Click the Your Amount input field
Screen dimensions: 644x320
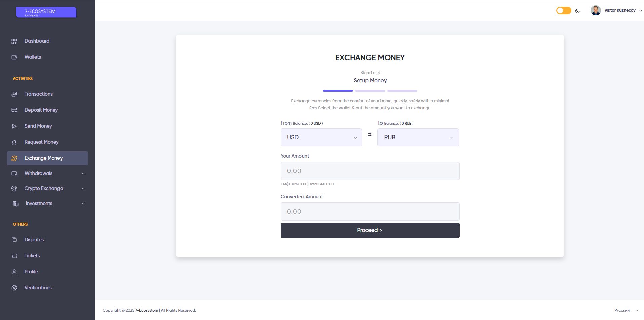(370, 171)
